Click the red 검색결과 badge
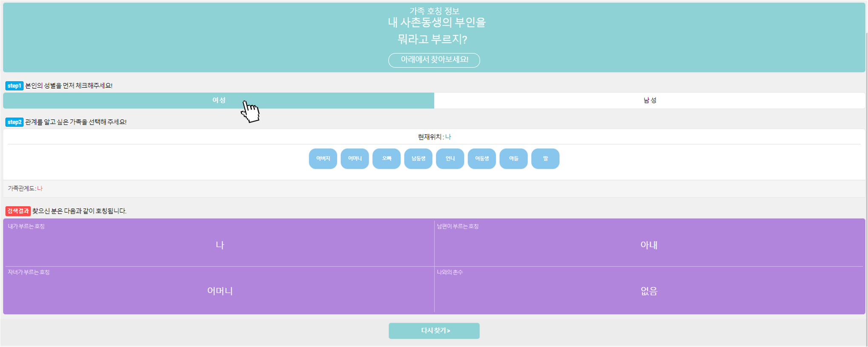 pyautogui.click(x=18, y=211)
